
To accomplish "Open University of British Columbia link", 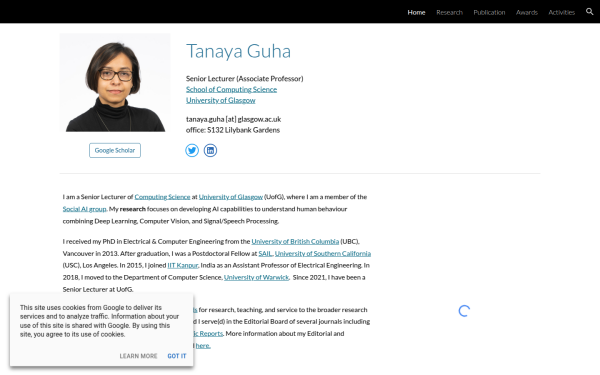I will pos(295,241).
